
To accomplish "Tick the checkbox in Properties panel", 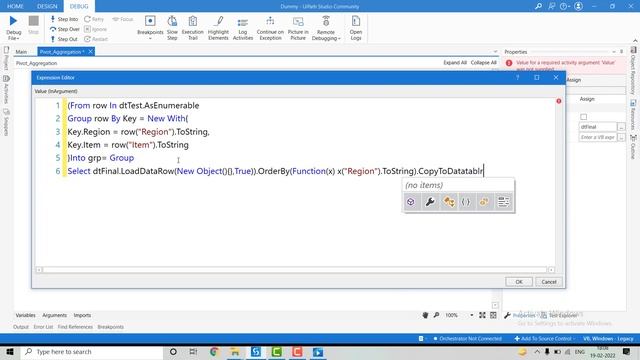I will [584, 117].
